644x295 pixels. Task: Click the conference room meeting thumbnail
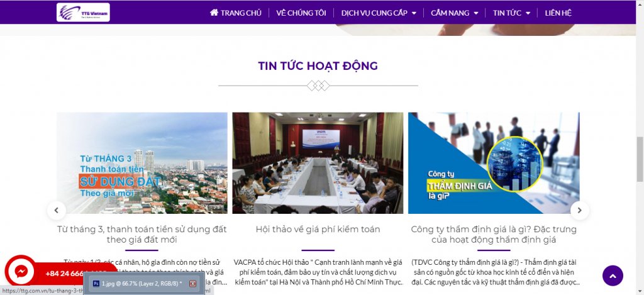pos(318,163)
